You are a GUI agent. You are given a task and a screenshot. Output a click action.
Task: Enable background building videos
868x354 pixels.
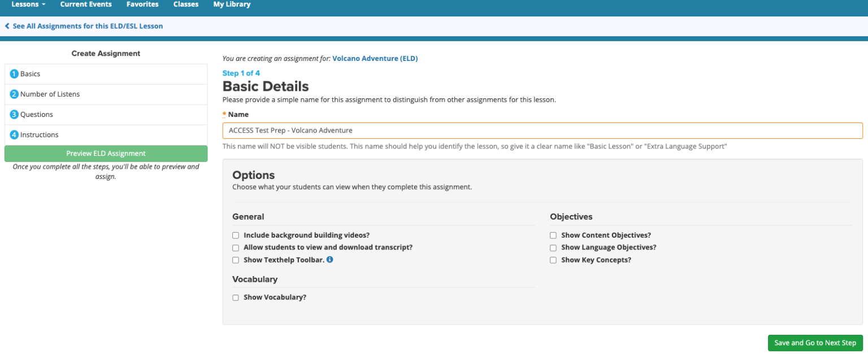(x=236, y=235)
